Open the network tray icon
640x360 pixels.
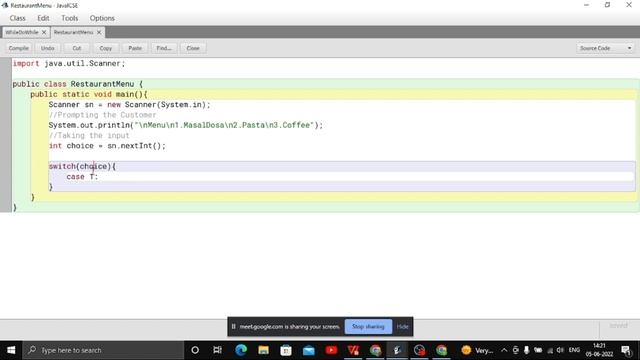click(x=550, y=350)
